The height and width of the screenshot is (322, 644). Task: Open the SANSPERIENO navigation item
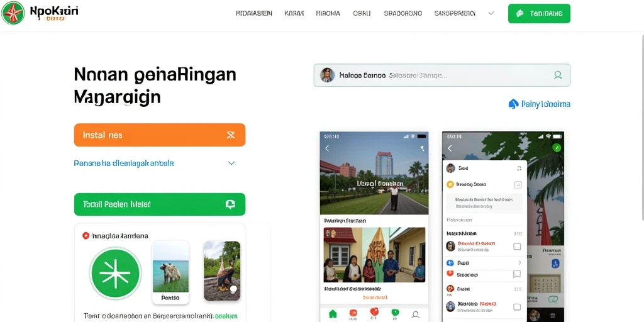[x=455, y=13]
